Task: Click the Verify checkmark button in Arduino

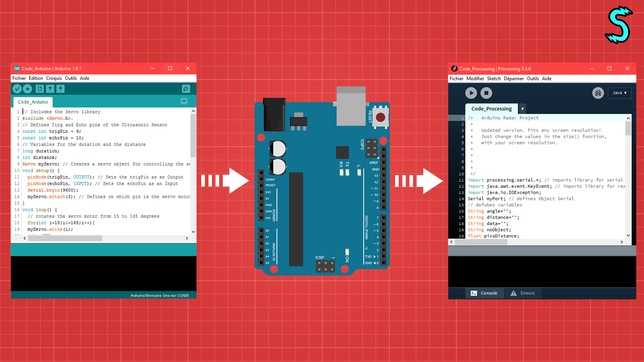Action: click(17, 89)
